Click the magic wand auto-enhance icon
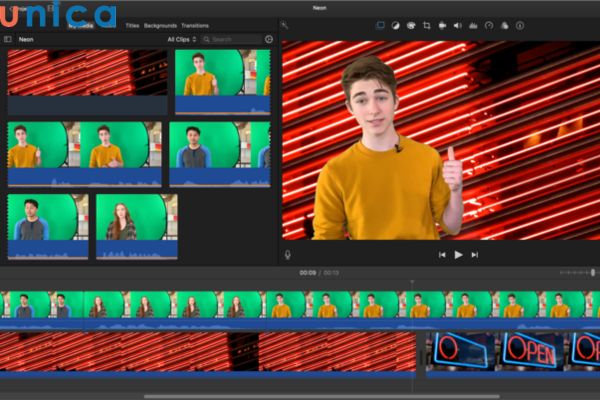The width and height of the screenshot is (600, 400). tap(285, 25)
